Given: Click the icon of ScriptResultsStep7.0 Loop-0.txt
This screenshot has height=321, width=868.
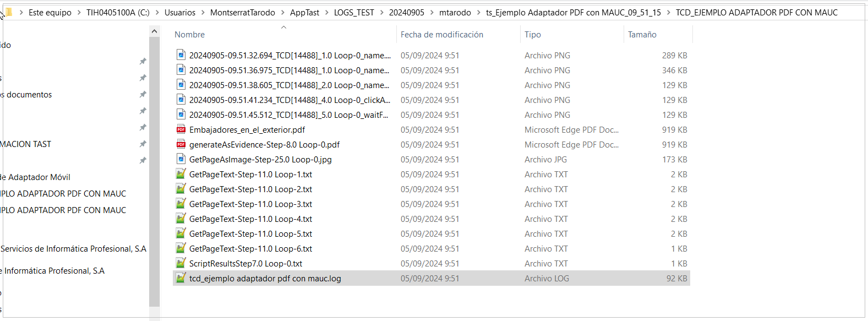Looking at the screenshot, I should tap(181, 264).
